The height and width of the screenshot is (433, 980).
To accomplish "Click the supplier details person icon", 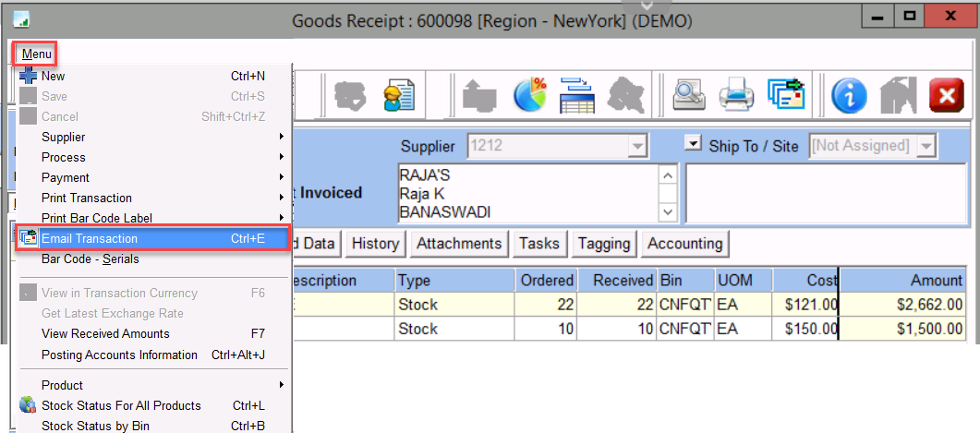I will (x=399, y=95).
